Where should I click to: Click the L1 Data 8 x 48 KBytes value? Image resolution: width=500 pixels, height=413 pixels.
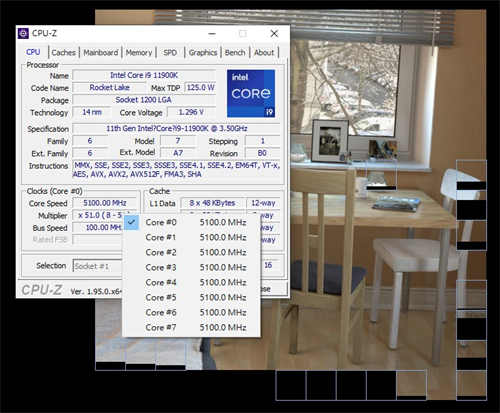point(212,203)
